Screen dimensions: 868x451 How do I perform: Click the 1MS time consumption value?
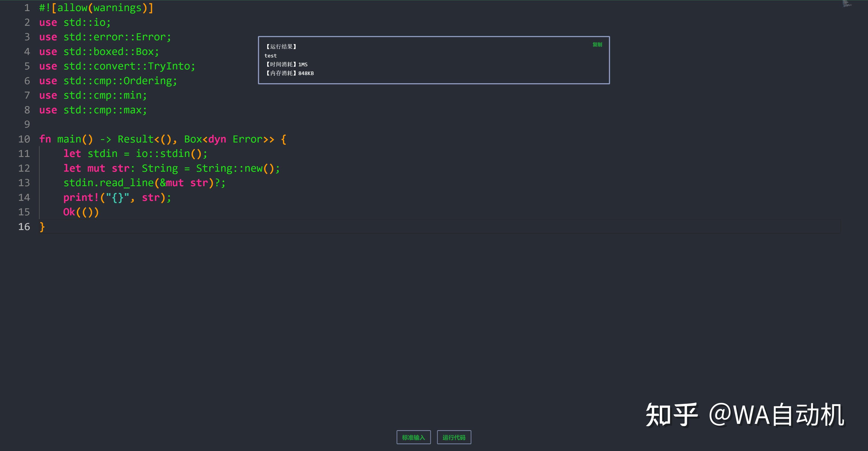303,64
